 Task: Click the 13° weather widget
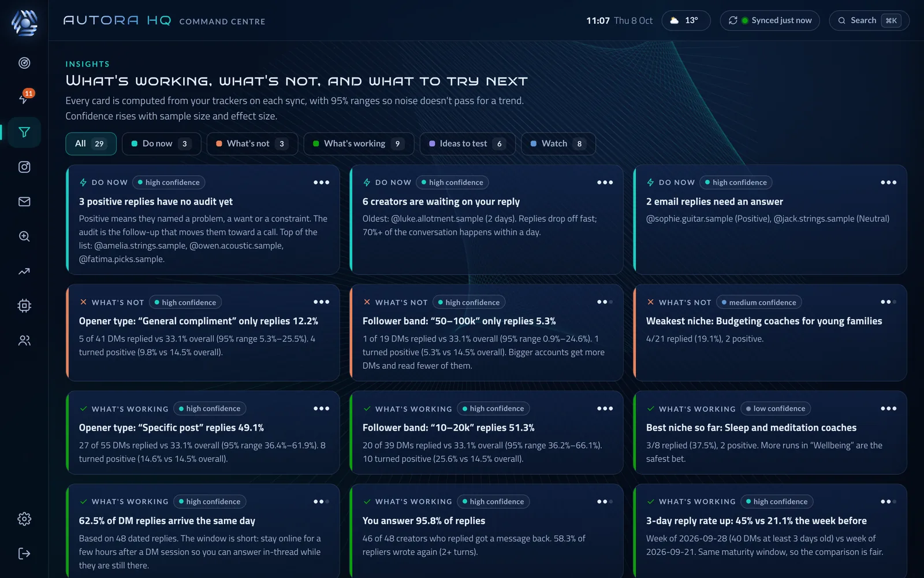[686, 21]
